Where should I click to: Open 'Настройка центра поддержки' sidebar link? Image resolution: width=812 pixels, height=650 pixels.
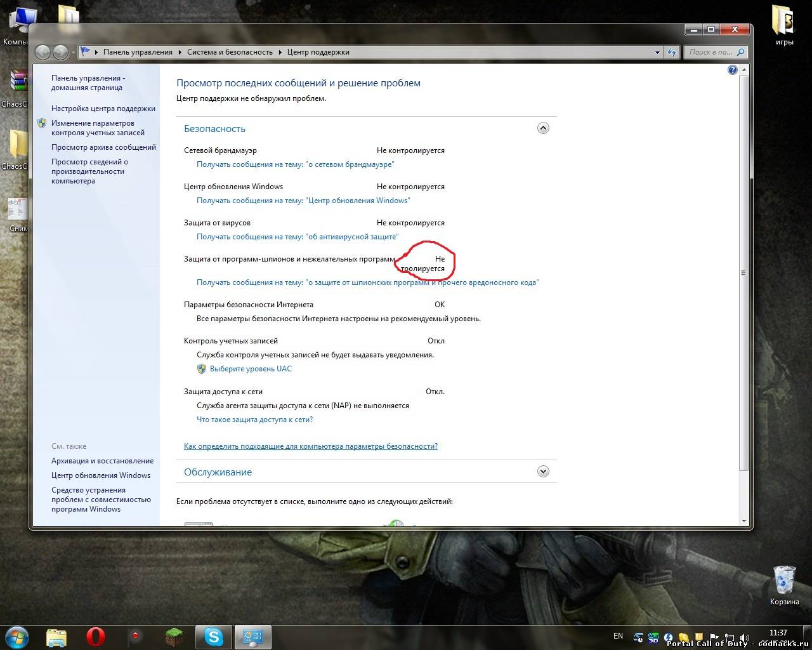103,109
